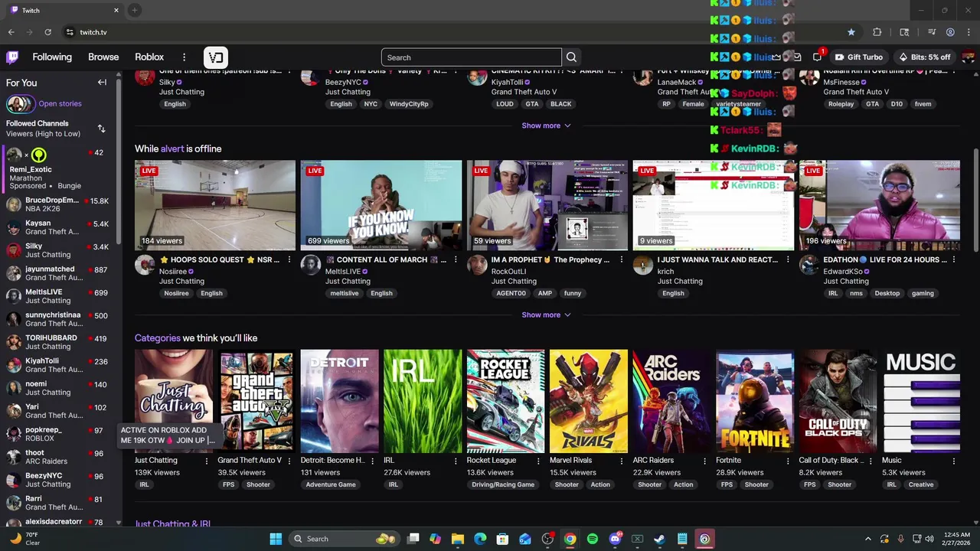Open Discord from the taskbar

click(615, 539)
